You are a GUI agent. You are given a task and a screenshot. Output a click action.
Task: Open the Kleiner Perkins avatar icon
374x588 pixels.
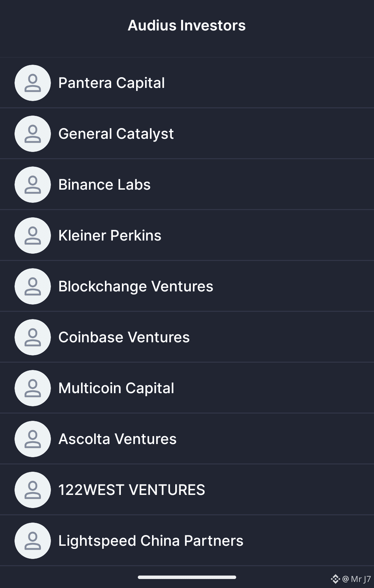[33, 236]
